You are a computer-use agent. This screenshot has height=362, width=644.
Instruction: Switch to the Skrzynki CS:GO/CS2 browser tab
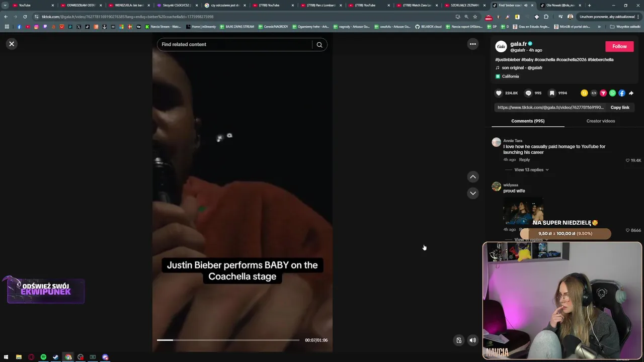click(x=177, y=5)
